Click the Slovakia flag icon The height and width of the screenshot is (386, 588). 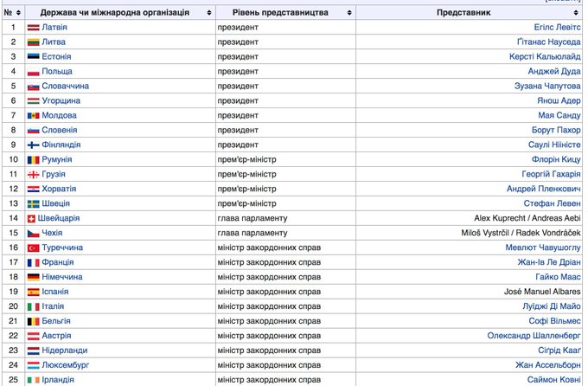point(34,87)
